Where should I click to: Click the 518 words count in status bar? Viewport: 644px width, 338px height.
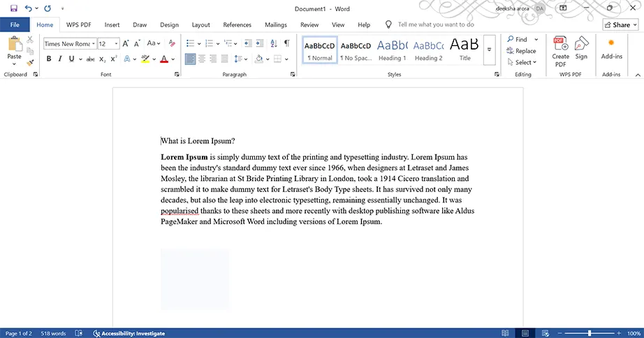[53, 334]
